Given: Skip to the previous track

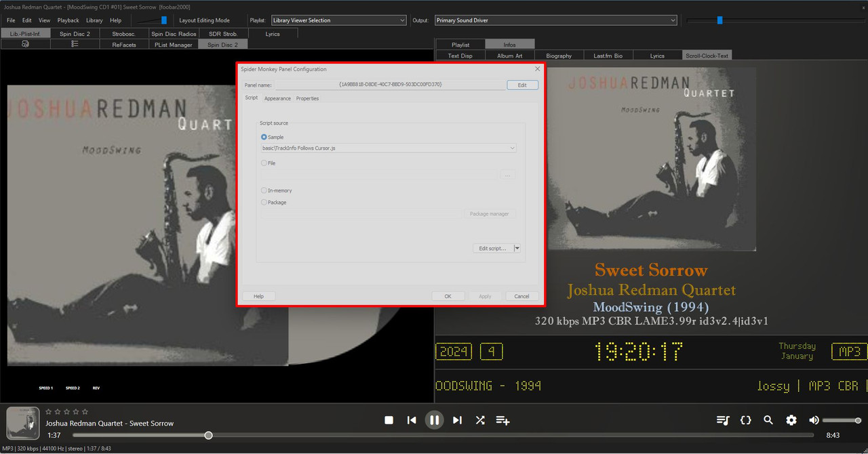Looking at the screenshot, I should pyautogui.click(x=412, y=420).
